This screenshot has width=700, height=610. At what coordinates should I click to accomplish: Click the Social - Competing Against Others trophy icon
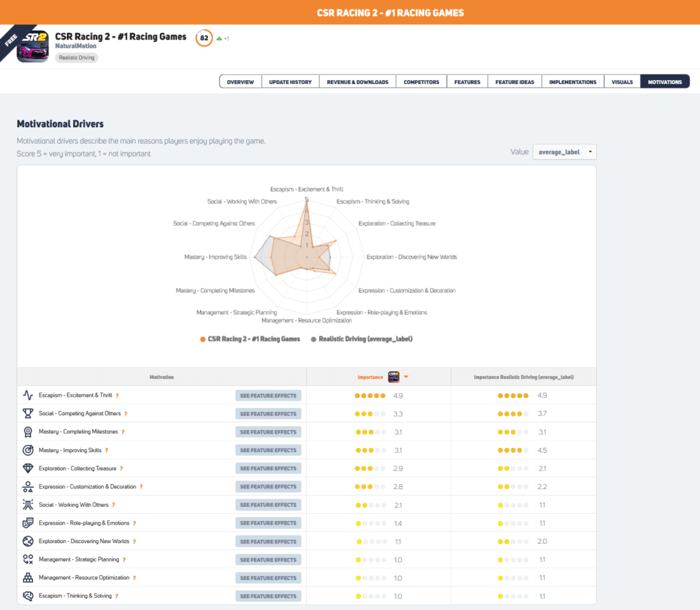click(x=27, y=414)
